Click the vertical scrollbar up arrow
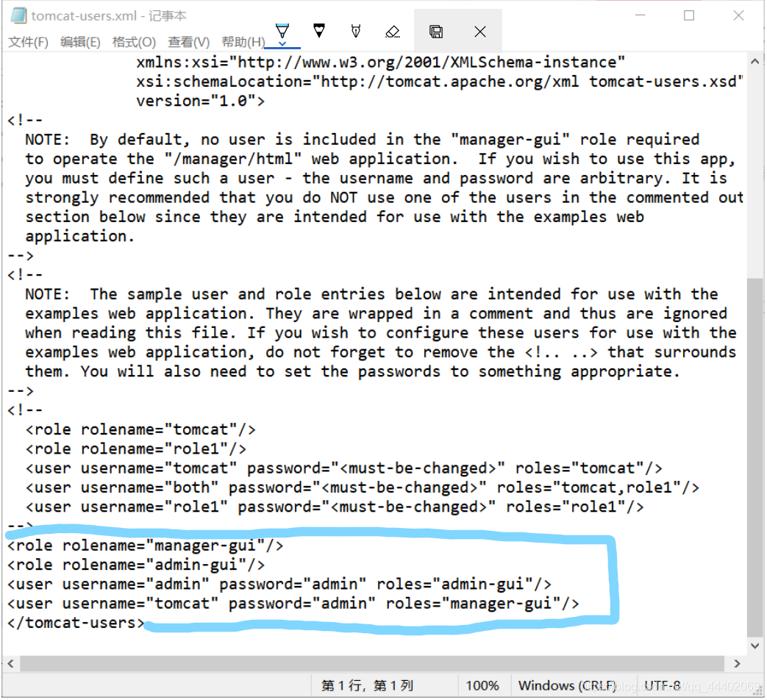Screen dimensions: 767x700 point(754,62)
